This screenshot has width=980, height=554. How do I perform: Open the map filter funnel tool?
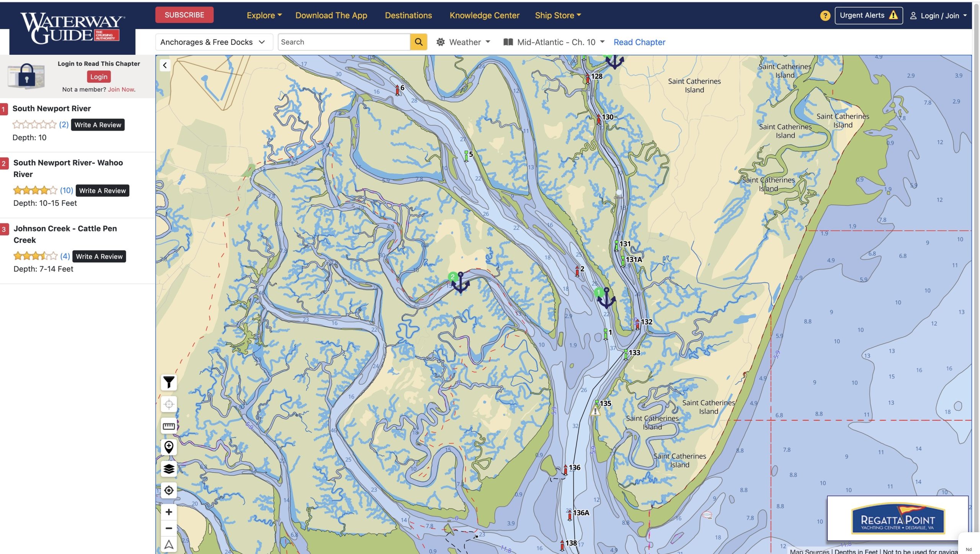click(x=169, y=382)
